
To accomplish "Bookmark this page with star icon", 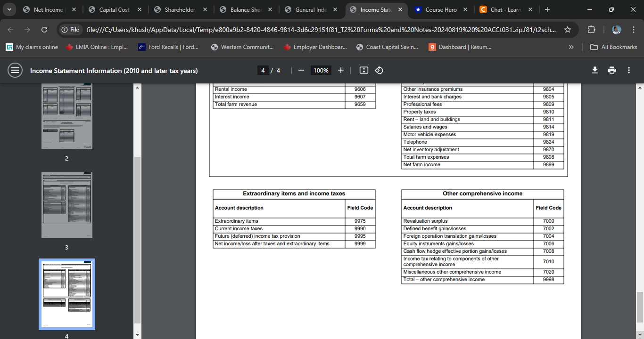I will pos(568,30).
